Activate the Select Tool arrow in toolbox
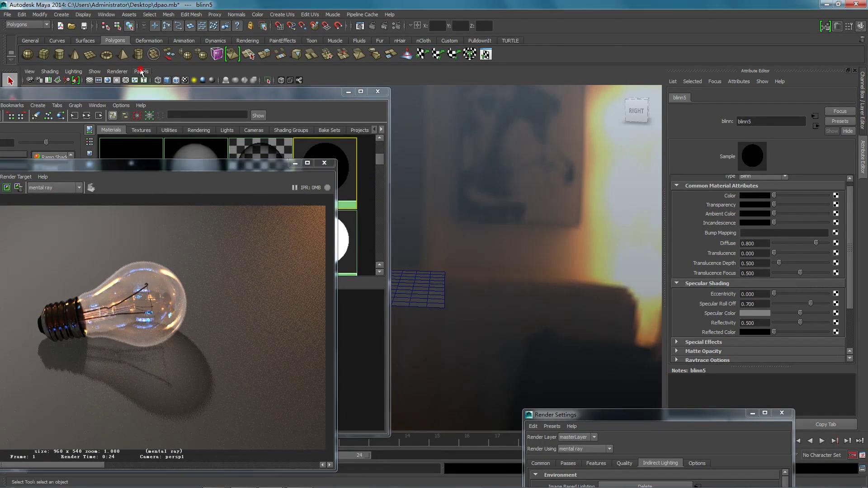Screen dimensions: 868x488 pyautogui.click(x=10, y=81)
